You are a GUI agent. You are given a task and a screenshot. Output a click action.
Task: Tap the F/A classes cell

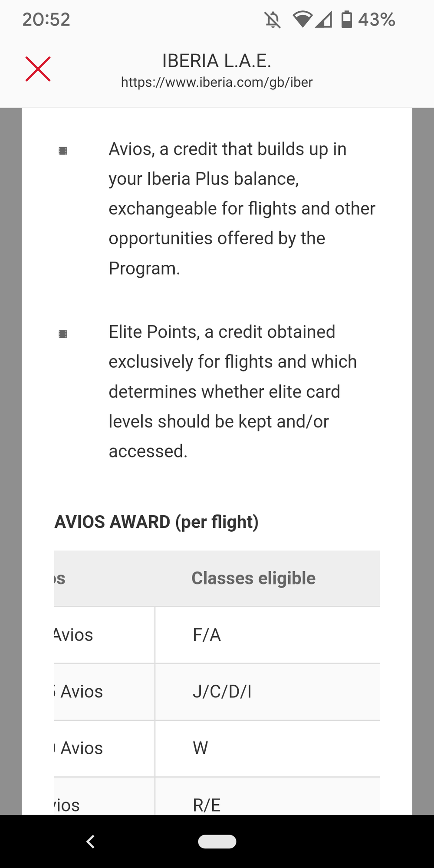(207, 635)
